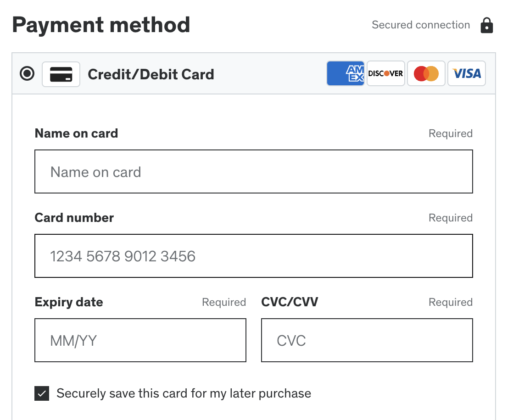Select the Credit/Debit Card radio button
The height and width of the screenshot is (420, 513).
coord(28,74)
